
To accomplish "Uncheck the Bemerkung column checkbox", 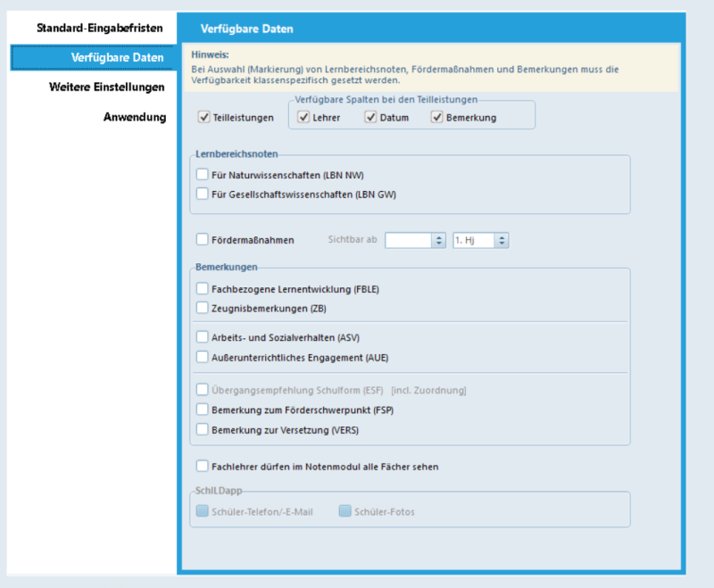I will pos(436,117).
